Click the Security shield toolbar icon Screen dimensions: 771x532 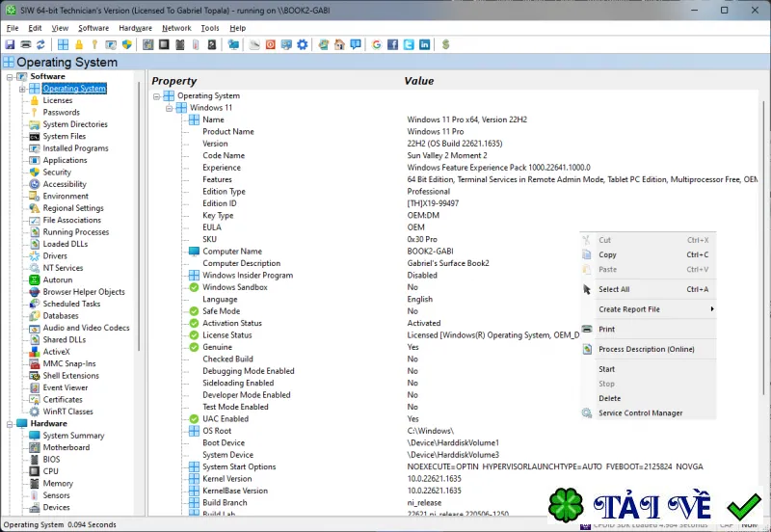127,44
